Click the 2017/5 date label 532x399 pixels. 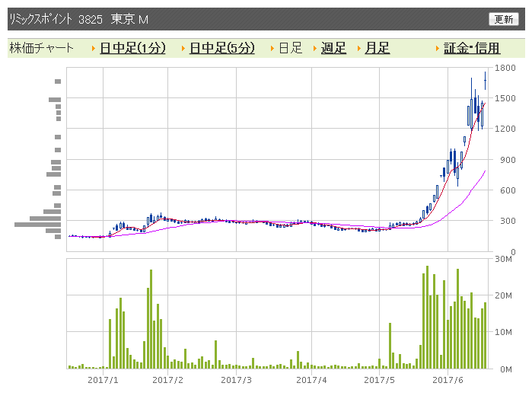coord(379,380)
